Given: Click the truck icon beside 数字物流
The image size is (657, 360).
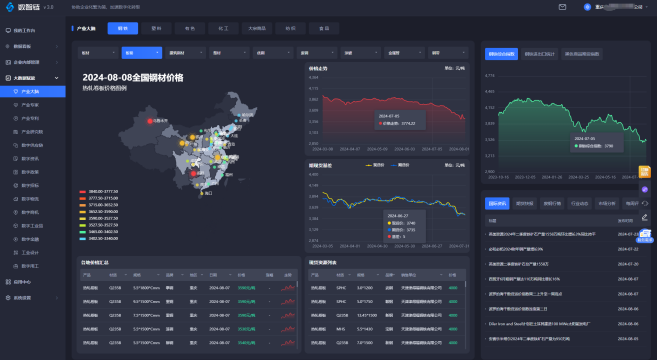Looking at the screenshot, I should pyautogui.click(x=16, y=199).
